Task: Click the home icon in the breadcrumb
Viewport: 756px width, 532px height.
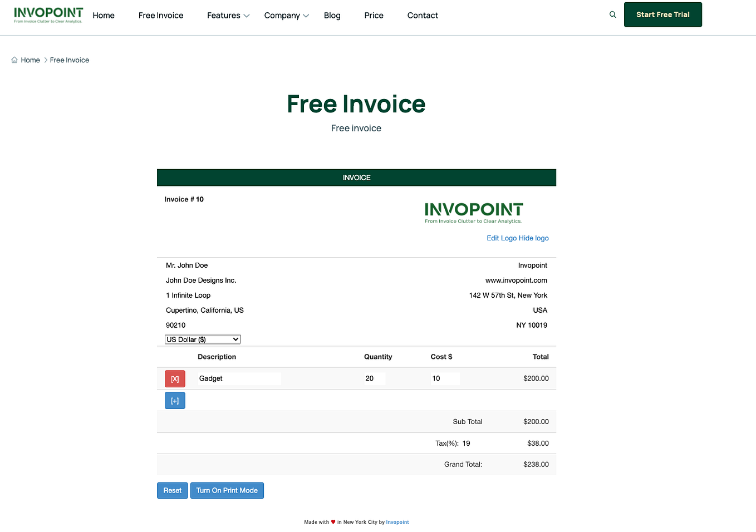Action: point(13,60)
